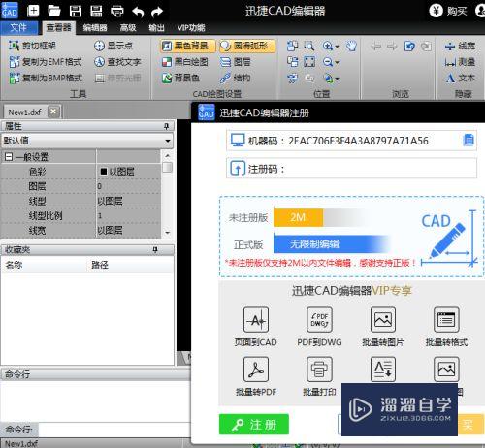Toggle 文本 visibility
This screenshot has height=448, width=485.
(x=460, y=78)
